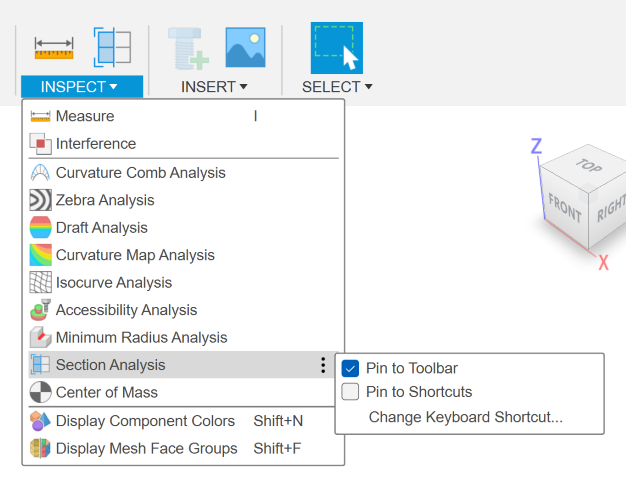Activate the Select window tool icon
The height and width of the screenshot is (480, 626).
click(337, 48)
